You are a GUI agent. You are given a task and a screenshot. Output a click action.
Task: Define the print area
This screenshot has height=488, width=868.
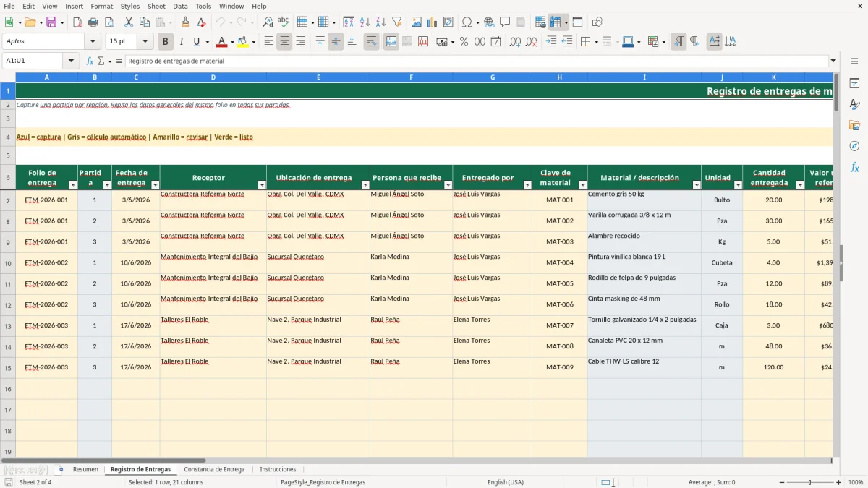540,22
